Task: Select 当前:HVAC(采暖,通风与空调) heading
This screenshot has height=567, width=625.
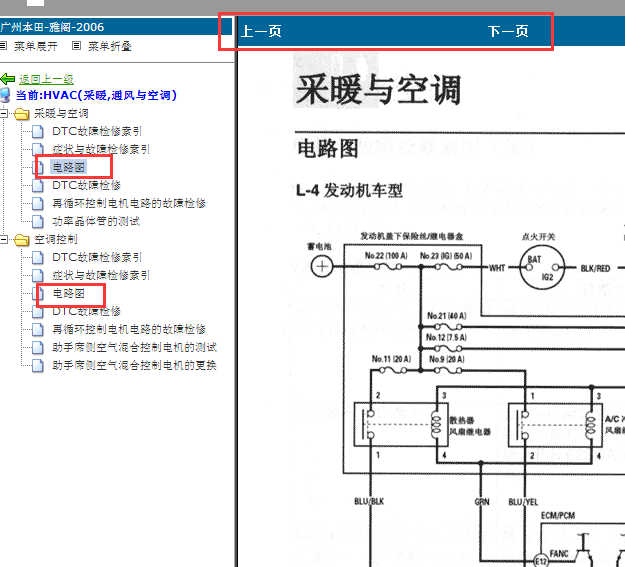Action: coord(96,95)
